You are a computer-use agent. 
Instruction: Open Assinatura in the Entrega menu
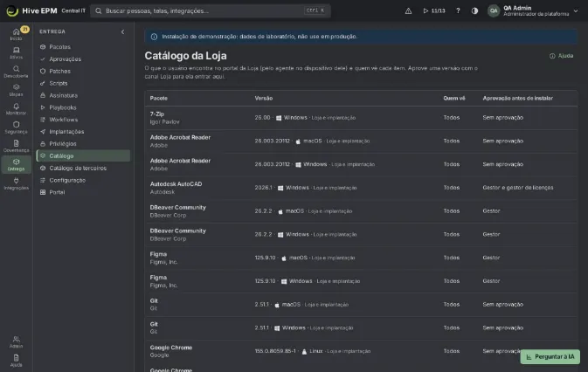click(x=83, y=95)
